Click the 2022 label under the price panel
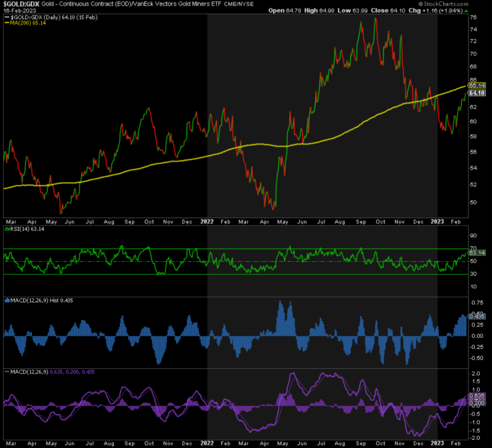Viewport: 492px width, 448px height. coord(207,222)
